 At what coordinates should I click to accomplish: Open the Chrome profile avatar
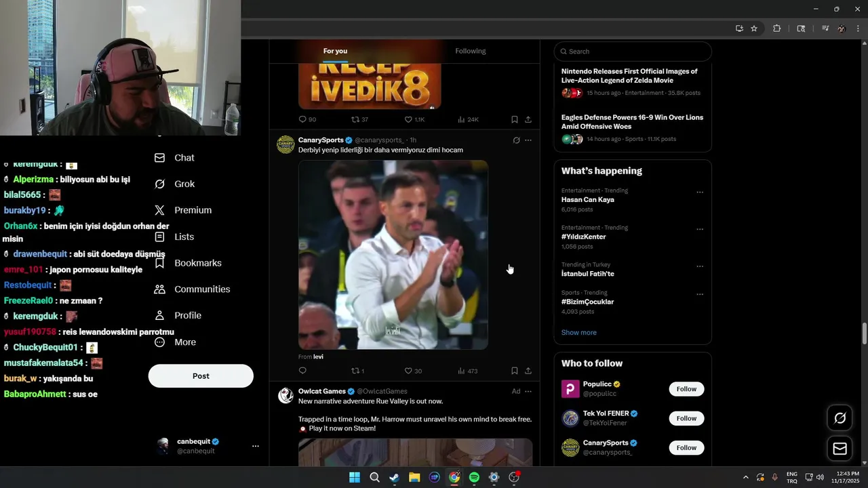click(x=842, y=28)
